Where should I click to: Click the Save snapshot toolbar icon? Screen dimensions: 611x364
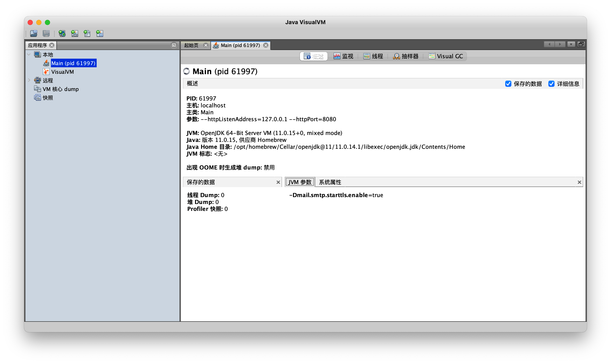[46, 33]
